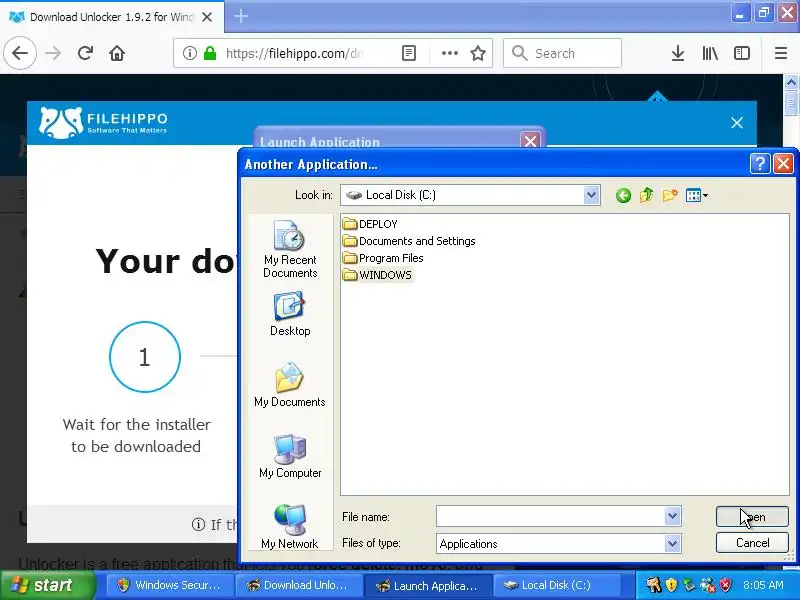Click the Firefox search box
800x600 pixels.
pyautogui.click(x=562, y=53)
